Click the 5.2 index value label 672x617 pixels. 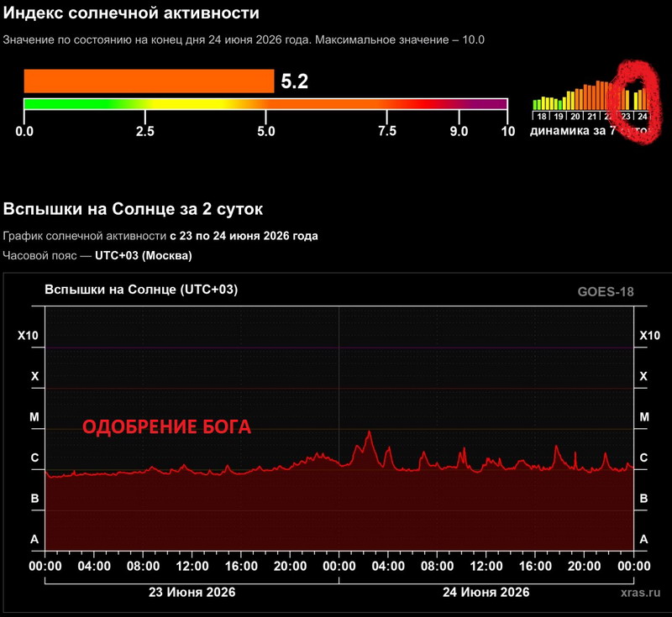pos(295,81)
